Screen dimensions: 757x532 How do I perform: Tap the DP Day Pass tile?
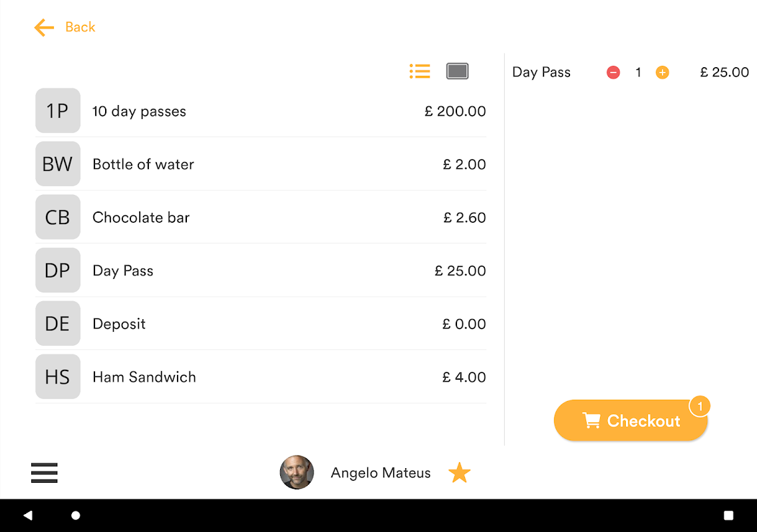click(58, 271)
